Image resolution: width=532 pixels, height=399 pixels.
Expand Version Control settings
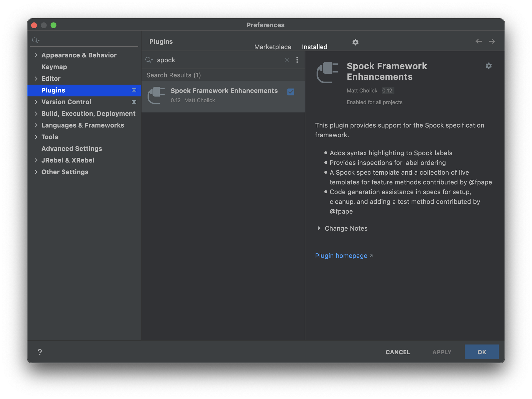click(36, 102)
